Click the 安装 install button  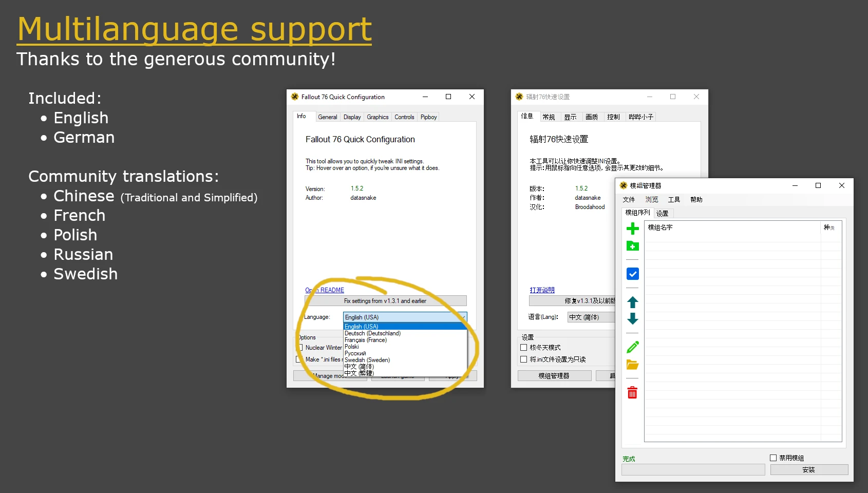[809, 469]
